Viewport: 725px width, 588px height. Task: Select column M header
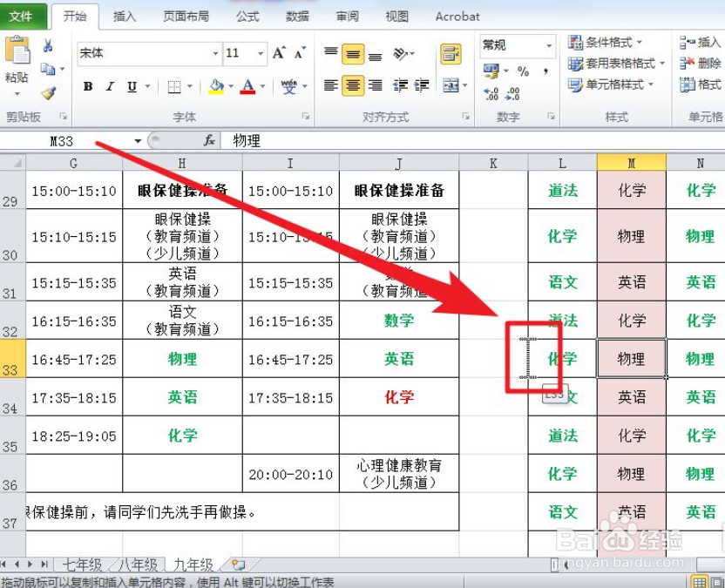[x=632, y=163]
